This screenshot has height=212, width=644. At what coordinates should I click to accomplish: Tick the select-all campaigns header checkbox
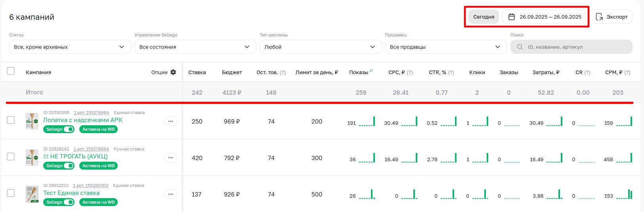click(11, 71)
